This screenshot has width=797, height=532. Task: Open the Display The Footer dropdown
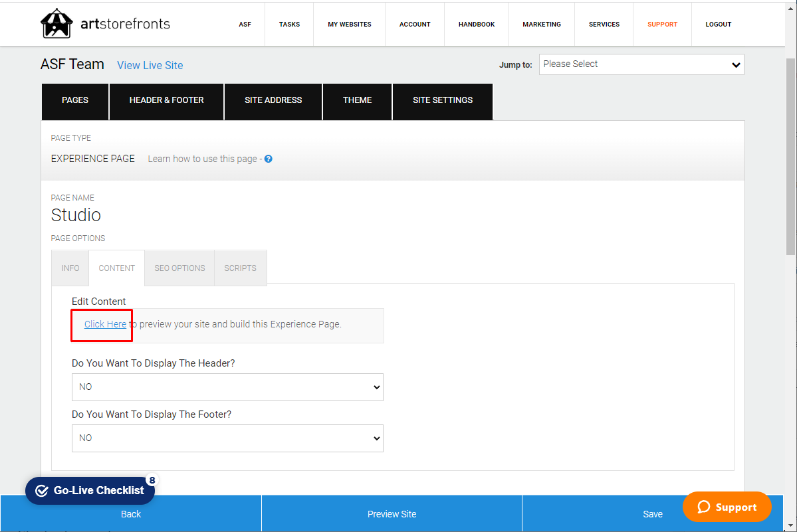[x=227, y=438]
